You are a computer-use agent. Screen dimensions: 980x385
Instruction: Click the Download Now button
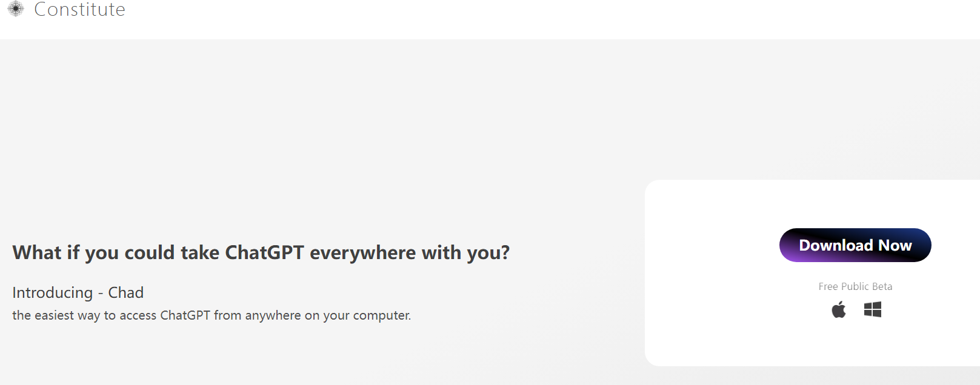click(855, 245)
